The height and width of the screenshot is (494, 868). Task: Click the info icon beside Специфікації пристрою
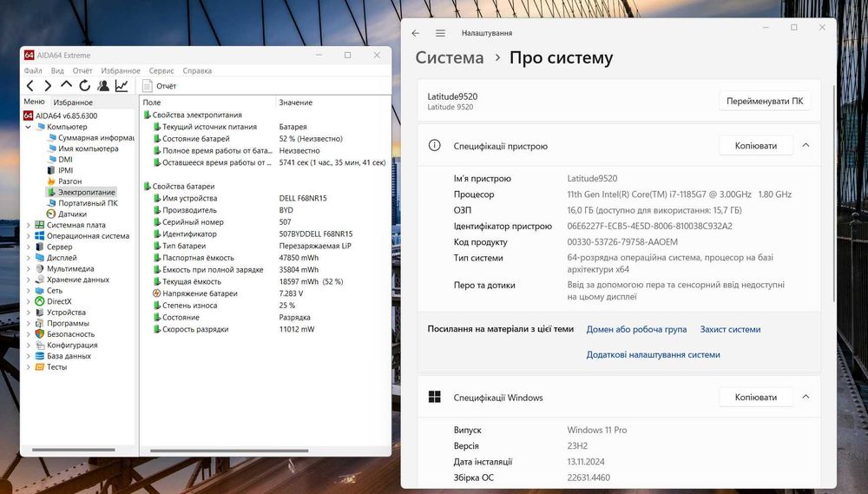435,146
